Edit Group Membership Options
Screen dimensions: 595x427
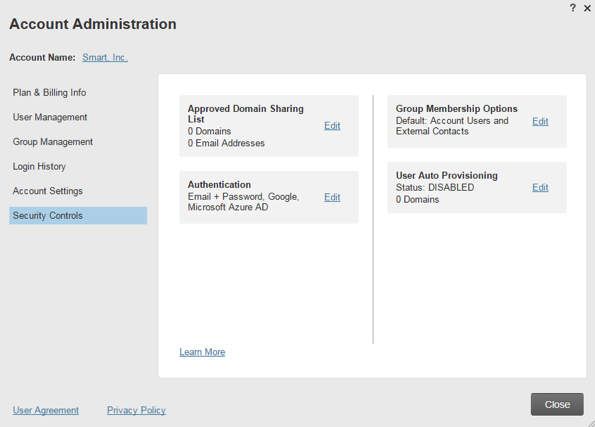[x=540, y=121]
